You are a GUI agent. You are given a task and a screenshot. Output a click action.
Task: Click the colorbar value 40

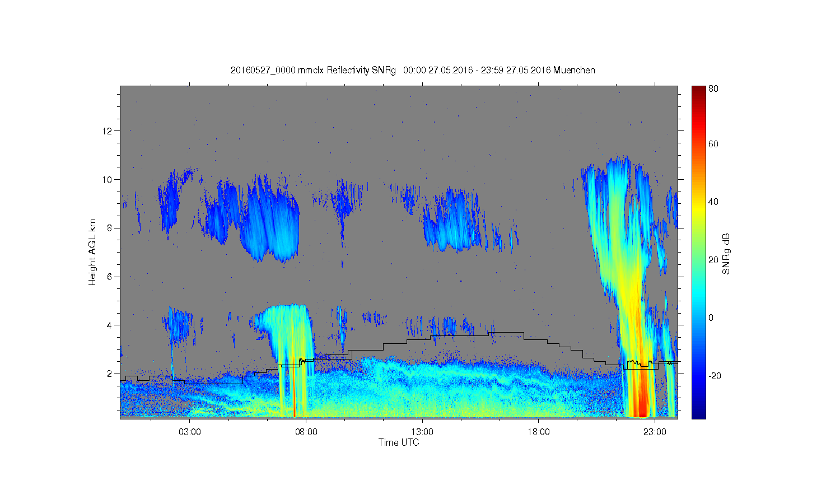[x=713, y=202]
